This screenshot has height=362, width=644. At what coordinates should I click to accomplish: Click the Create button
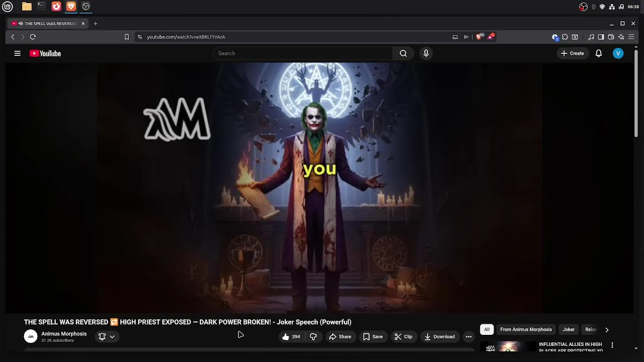coord(573,53)
